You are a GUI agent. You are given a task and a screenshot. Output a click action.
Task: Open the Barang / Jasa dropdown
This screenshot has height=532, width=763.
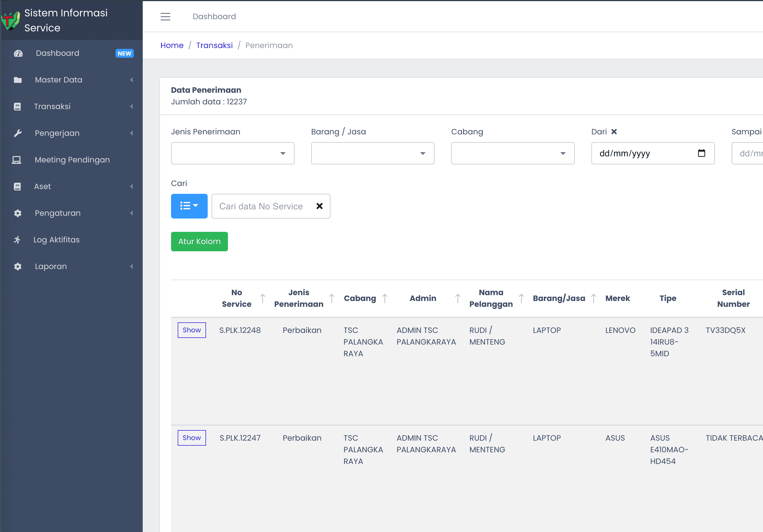tap(373, 153)
